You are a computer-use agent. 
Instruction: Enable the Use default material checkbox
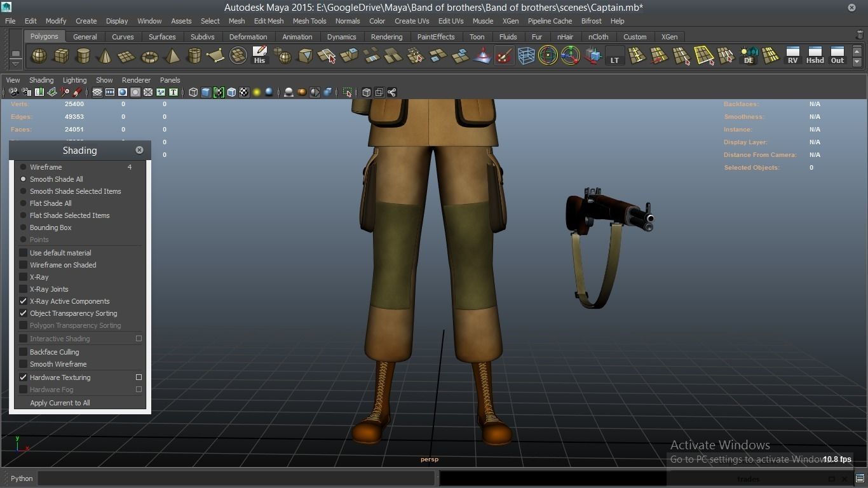(24, 253)
